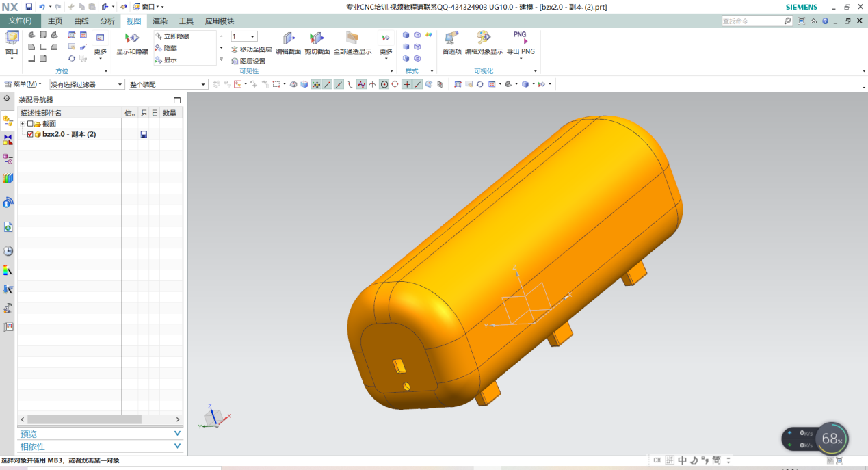The height and width of the screenshot is (470, 868).
Task: Switch to 工具 (Tools) tab
Action: coord(186,21)
